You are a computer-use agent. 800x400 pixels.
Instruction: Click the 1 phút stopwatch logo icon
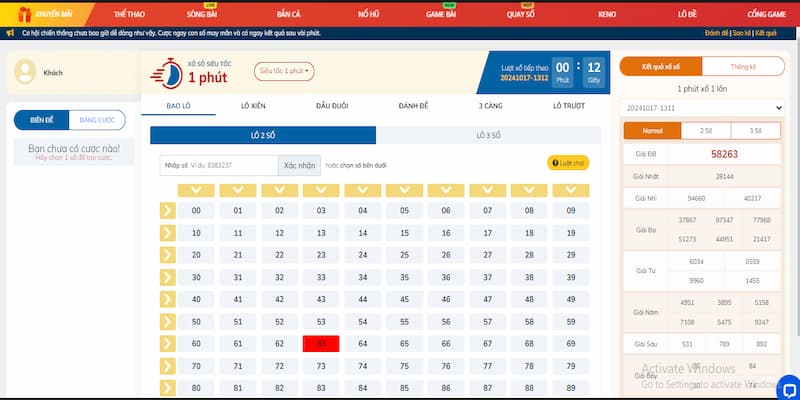(166, 73)
